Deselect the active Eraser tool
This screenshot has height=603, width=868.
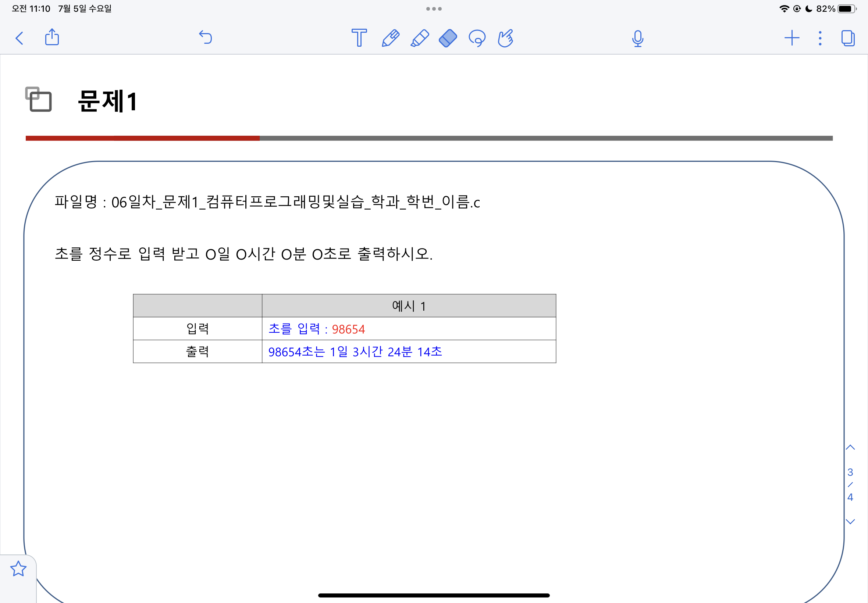(448, 38)
